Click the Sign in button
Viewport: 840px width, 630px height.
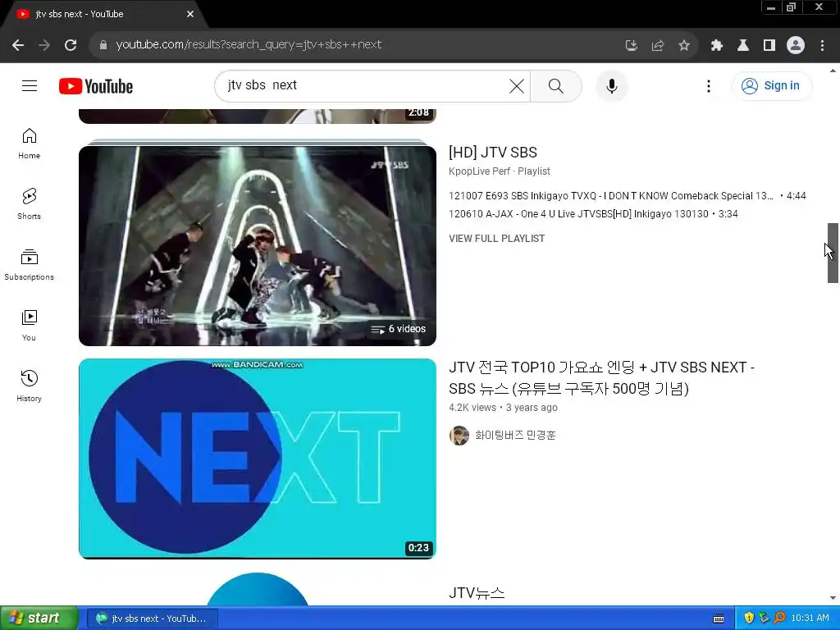[771, 85]
